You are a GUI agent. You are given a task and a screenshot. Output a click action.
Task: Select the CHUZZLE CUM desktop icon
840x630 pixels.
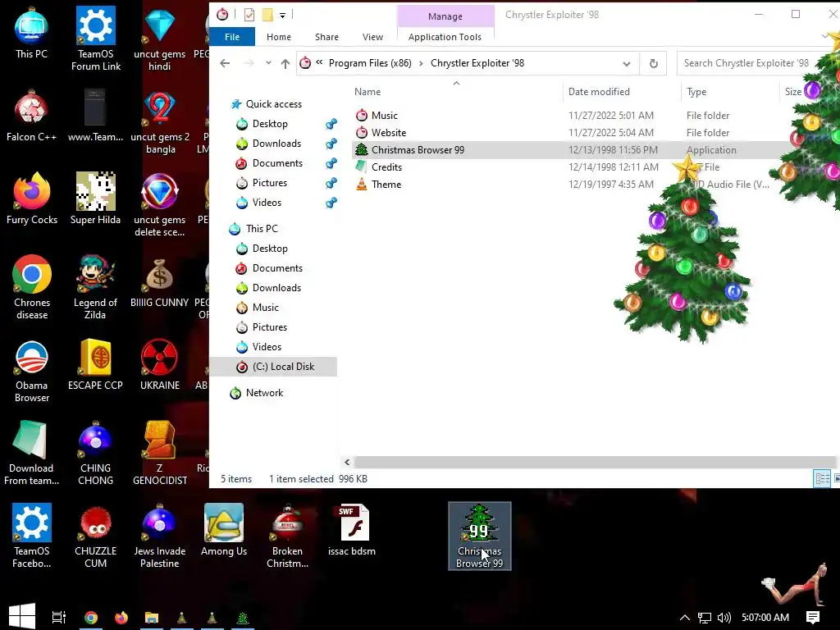95,536
